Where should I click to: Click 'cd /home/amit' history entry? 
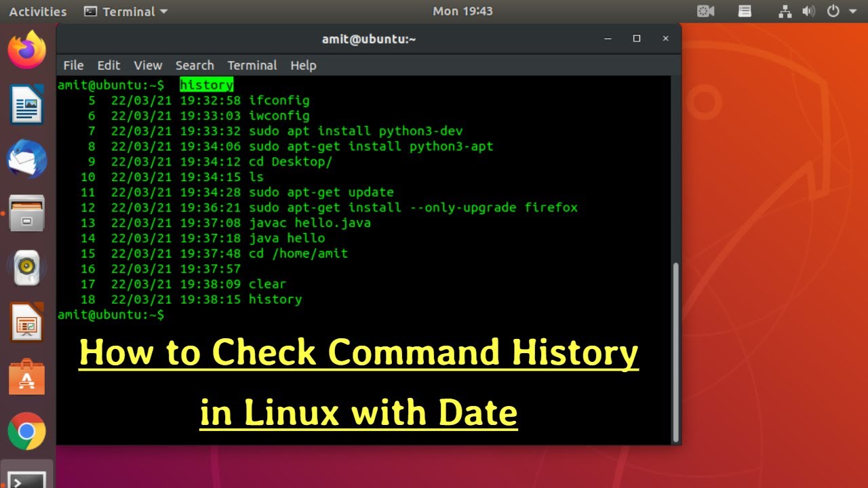pos(298,253)
